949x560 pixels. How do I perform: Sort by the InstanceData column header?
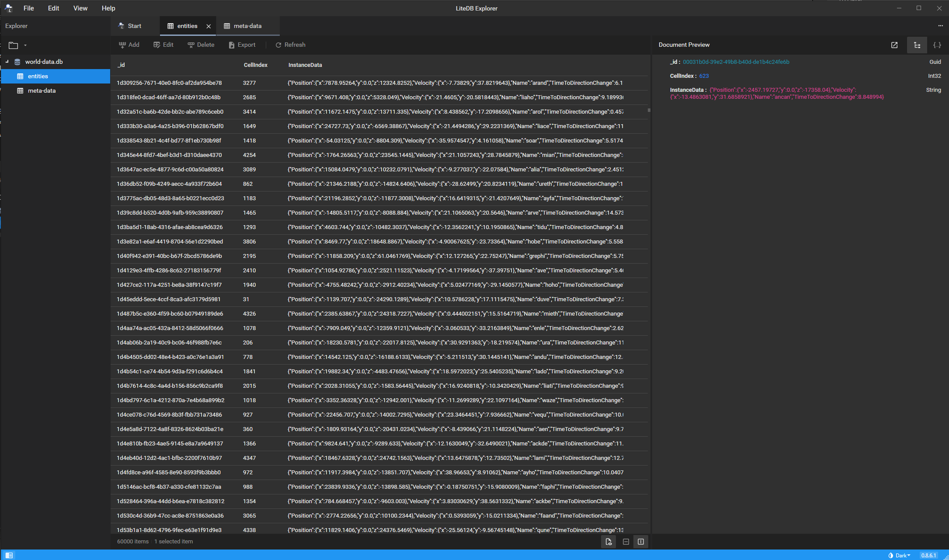tap(305, 65)
